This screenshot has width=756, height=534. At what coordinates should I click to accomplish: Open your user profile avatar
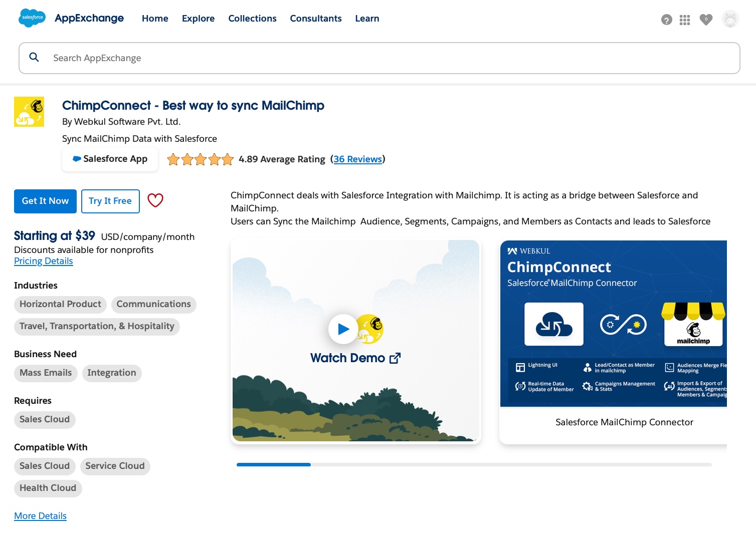click(730, 18)
